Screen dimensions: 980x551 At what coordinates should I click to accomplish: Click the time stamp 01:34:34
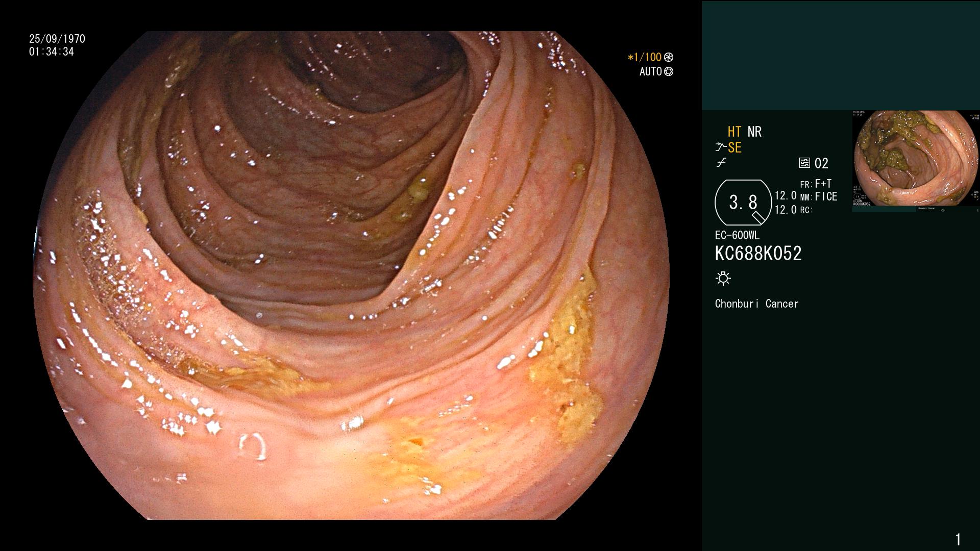[52, 52]
